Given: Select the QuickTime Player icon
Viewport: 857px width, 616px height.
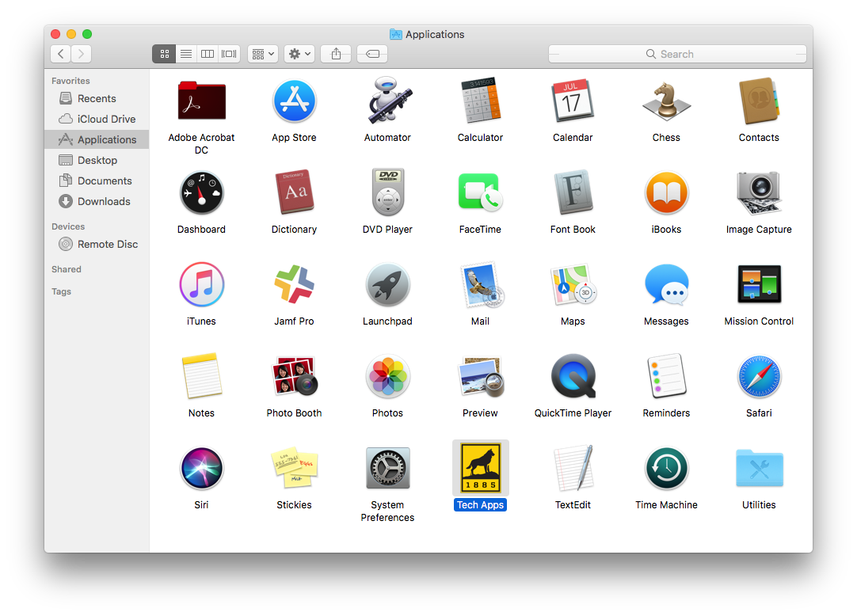Looking at the screenshot, I should click(x=573, y=377).
